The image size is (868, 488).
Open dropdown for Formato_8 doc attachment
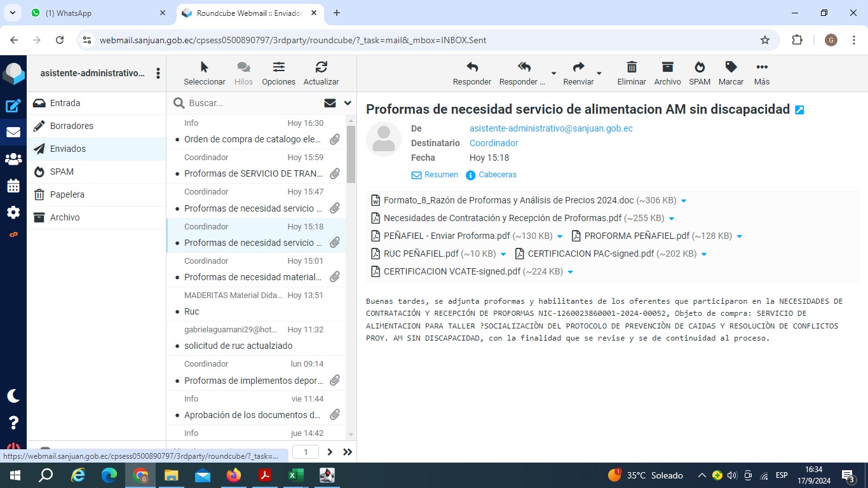pyautogui.click(x=684, y=201)
